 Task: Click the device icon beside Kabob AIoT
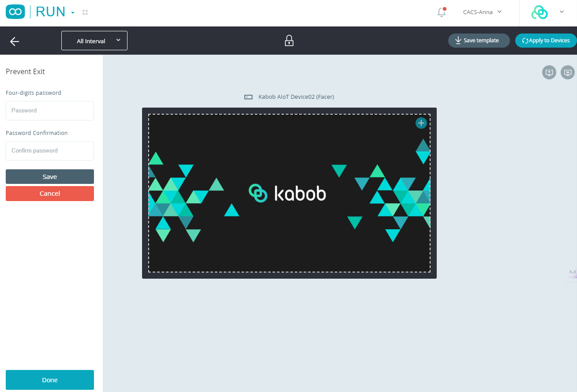click(248, 97)
